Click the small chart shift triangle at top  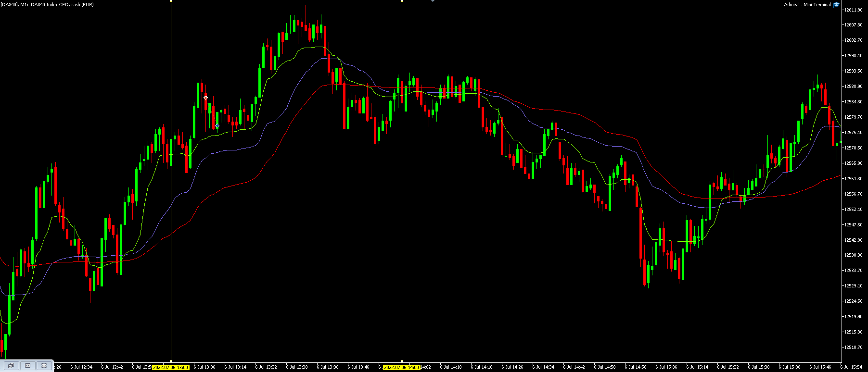433,1
